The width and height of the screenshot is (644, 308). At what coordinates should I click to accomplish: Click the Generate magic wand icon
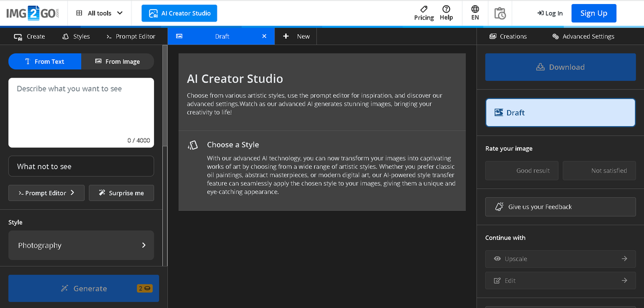coord(64,288)
